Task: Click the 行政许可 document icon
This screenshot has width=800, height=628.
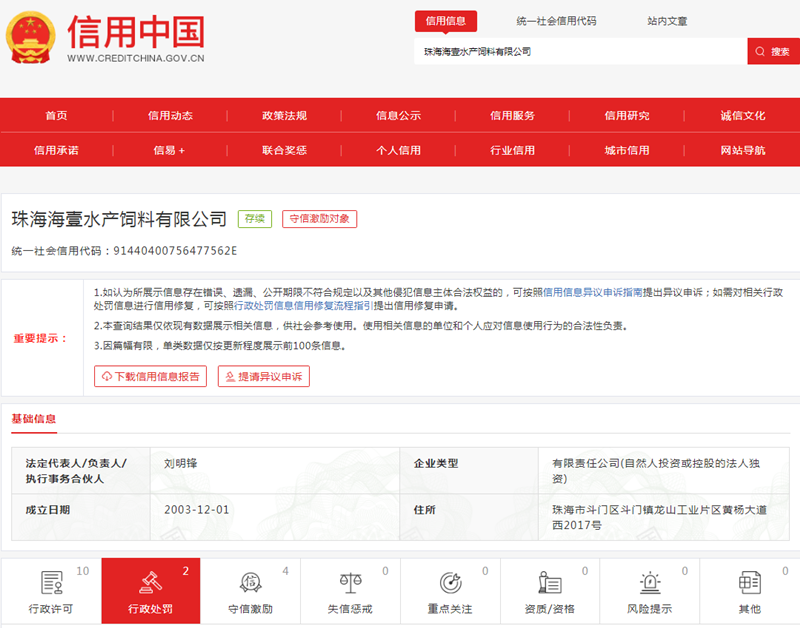Action: tap(51, 582)
